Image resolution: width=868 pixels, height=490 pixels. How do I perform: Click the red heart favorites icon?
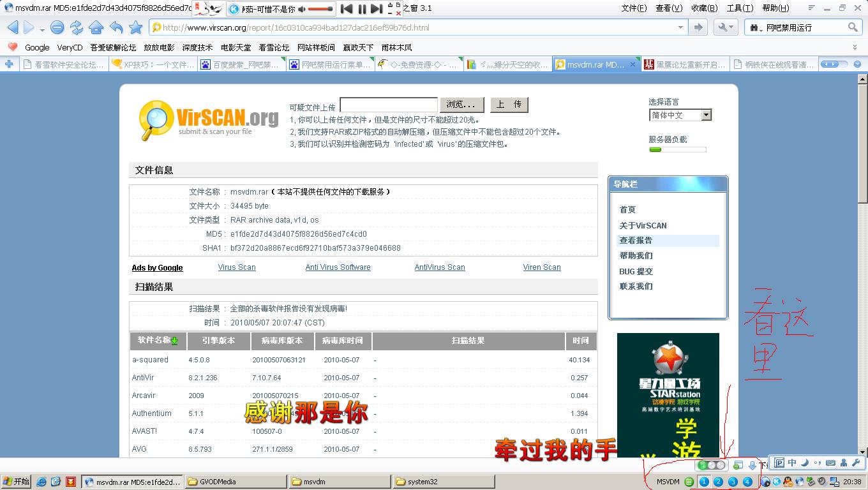coord(12,47)
